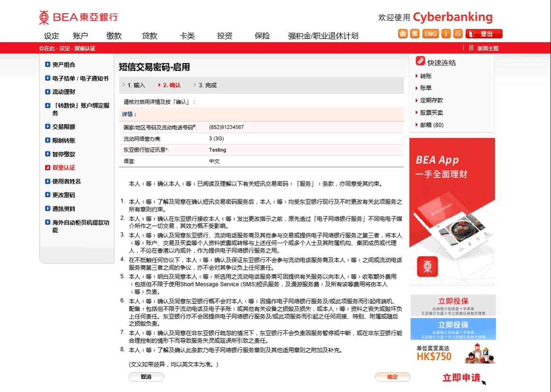551x392 pixels.
Task: Open the information (i) icon
Action: click(x=446, y=34)
